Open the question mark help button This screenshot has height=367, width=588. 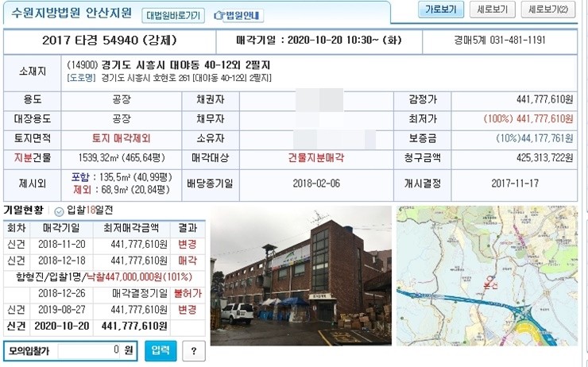194,351
